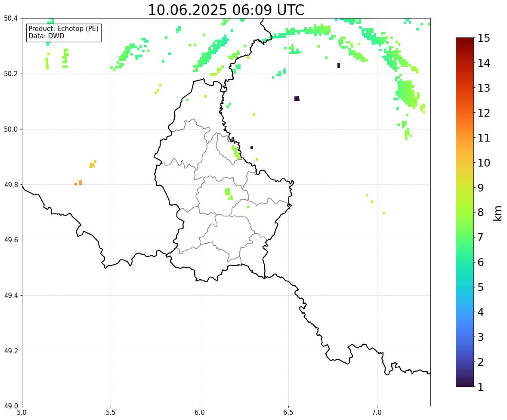Click the y-axis latitude label 50.0

pyautogui.click(x=11, y=130)
